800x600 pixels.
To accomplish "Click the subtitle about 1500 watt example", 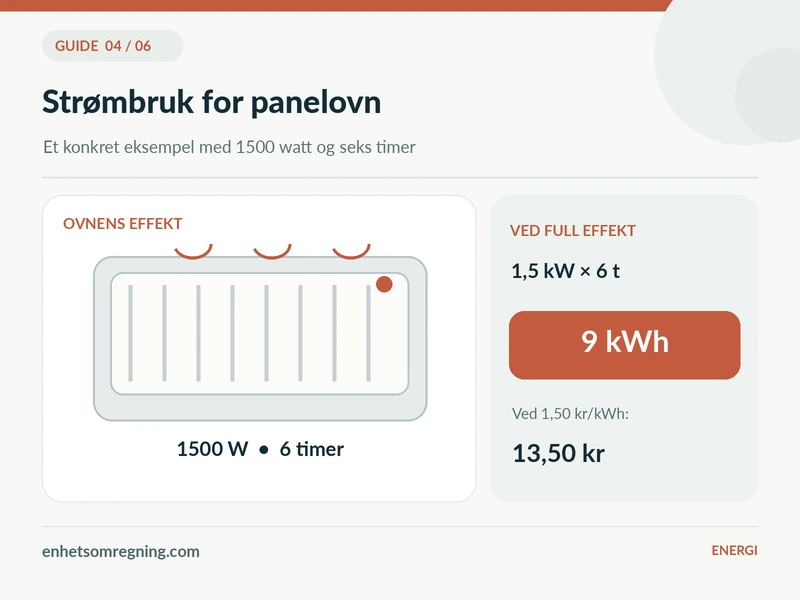I will point(229,147).
